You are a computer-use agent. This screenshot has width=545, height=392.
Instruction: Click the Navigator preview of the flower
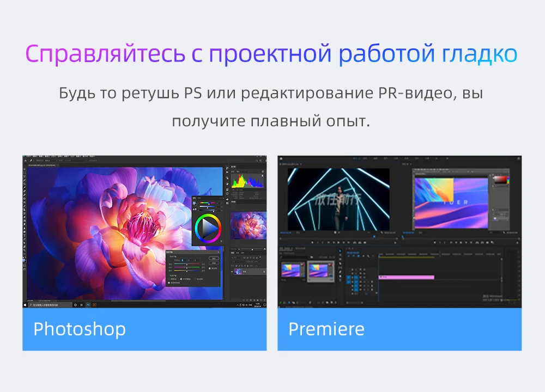(x=248, y=225)
